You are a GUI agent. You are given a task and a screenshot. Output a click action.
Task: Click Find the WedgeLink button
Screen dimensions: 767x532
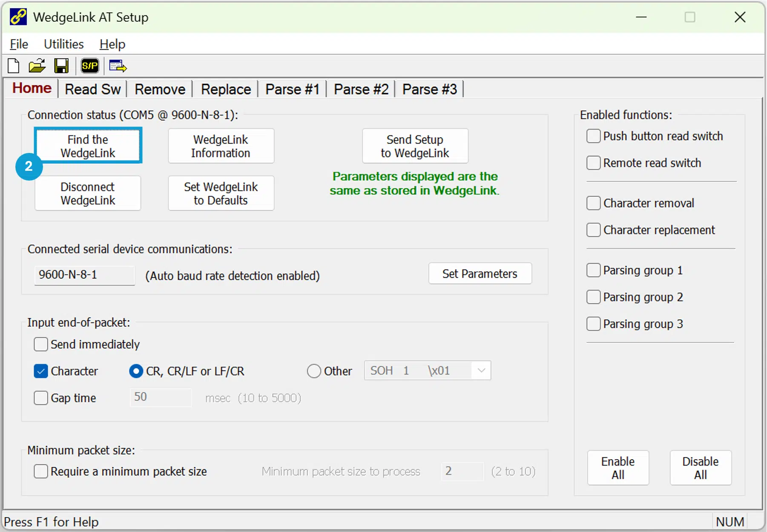point(88,146)
